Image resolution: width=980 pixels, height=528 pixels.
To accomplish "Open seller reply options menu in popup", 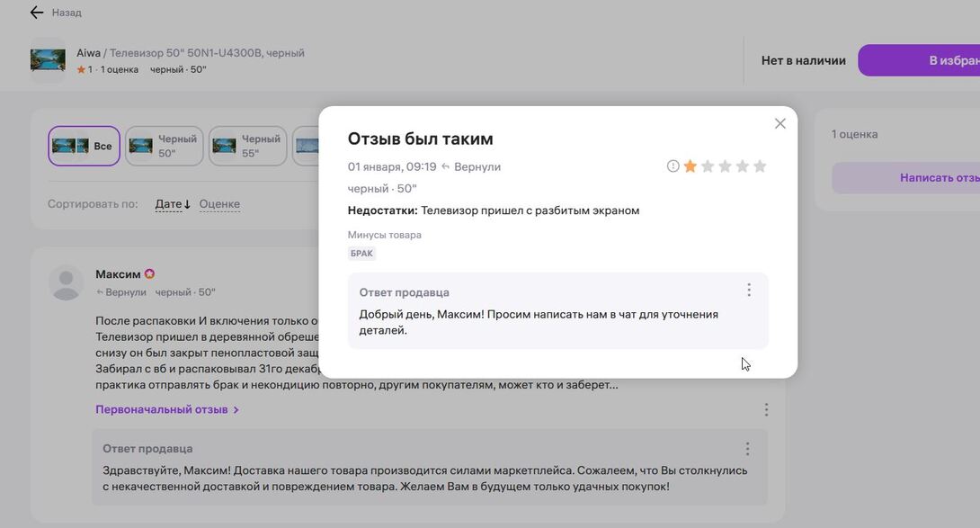I will (x=748, y=291).
